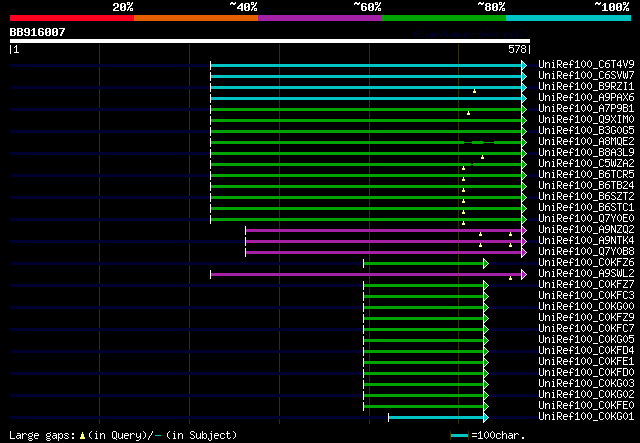Select label UniRef100_C0KFE0

point(586,406)
